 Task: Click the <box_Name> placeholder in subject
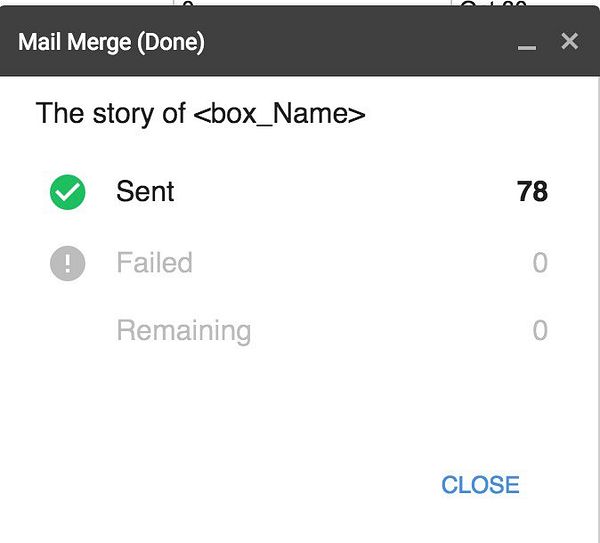coord(278,114)
